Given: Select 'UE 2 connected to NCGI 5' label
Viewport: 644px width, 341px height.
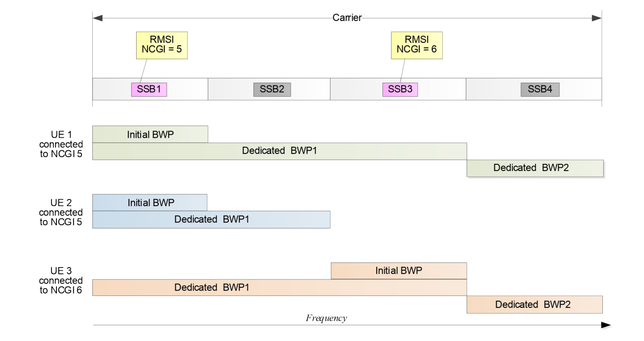Looking at the screenshot, I should [61, 213].
